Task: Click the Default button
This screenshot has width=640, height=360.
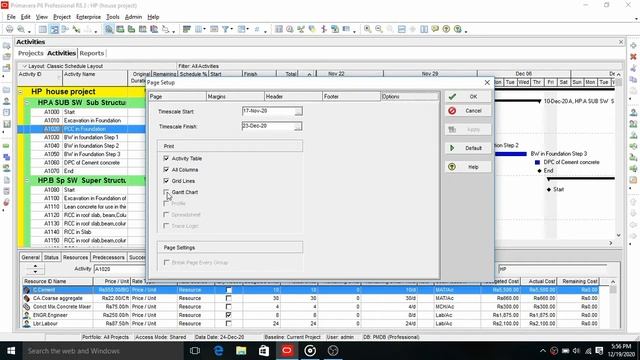Action: point(468,148)
